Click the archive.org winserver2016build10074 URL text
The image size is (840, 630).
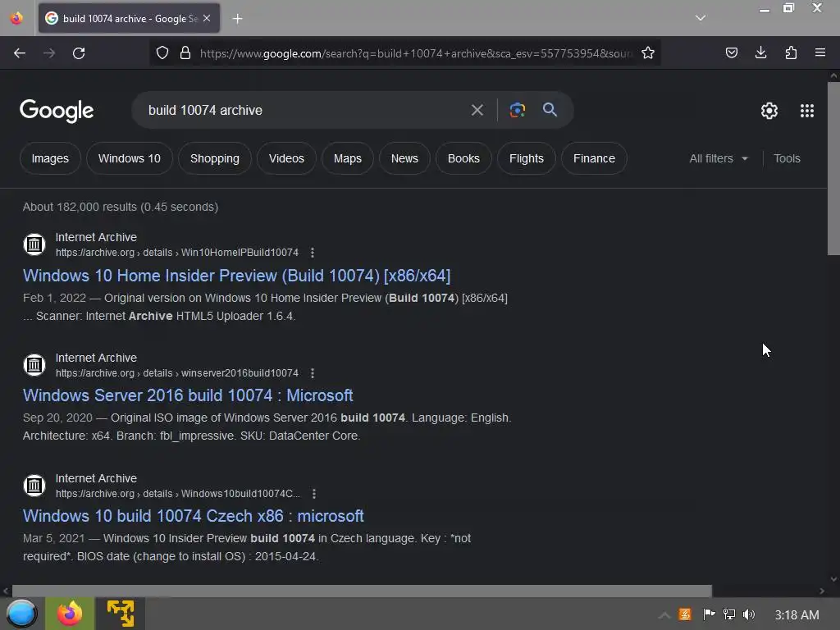tap(177, 373)
